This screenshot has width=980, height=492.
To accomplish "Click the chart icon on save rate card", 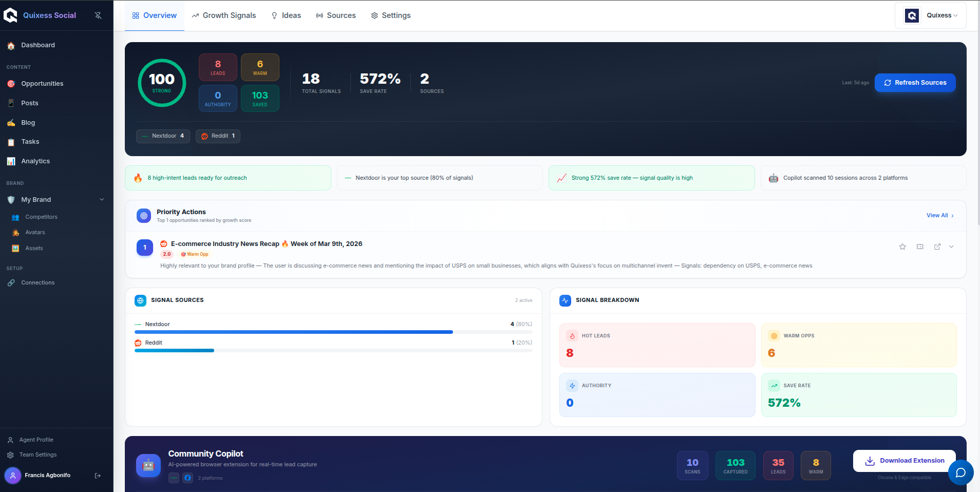I will point(562,178).
